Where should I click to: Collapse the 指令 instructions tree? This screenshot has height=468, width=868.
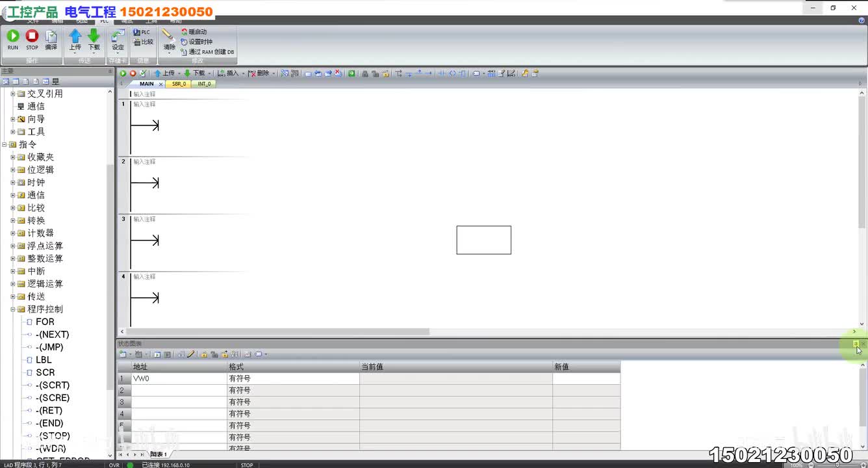[4, 144]
